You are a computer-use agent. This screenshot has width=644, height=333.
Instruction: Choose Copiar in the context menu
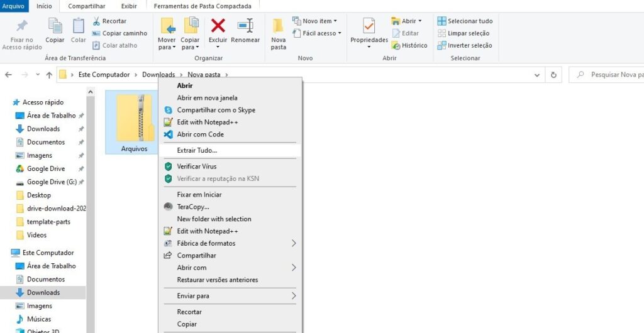tap(230, 324)
